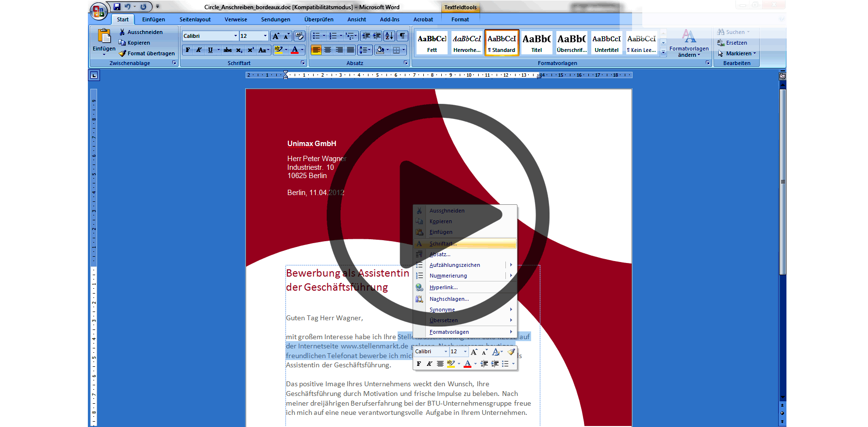Enable center alignment in the ribbon
The width and height of the screenshot is (868, 427).
(x=328, y=50)
